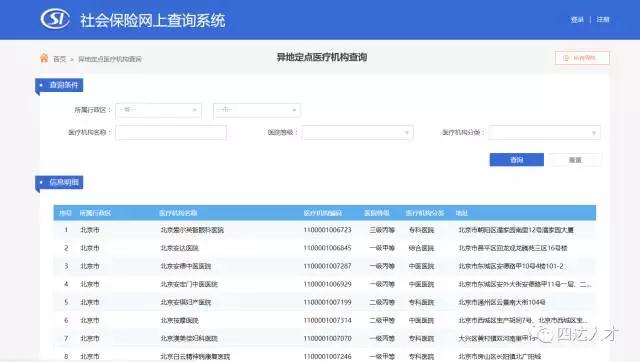Image resolution: width=640 pixels, height=362 pixels.
Task: Click the 首页 breadcrumb link
Action: pos(60,59)
